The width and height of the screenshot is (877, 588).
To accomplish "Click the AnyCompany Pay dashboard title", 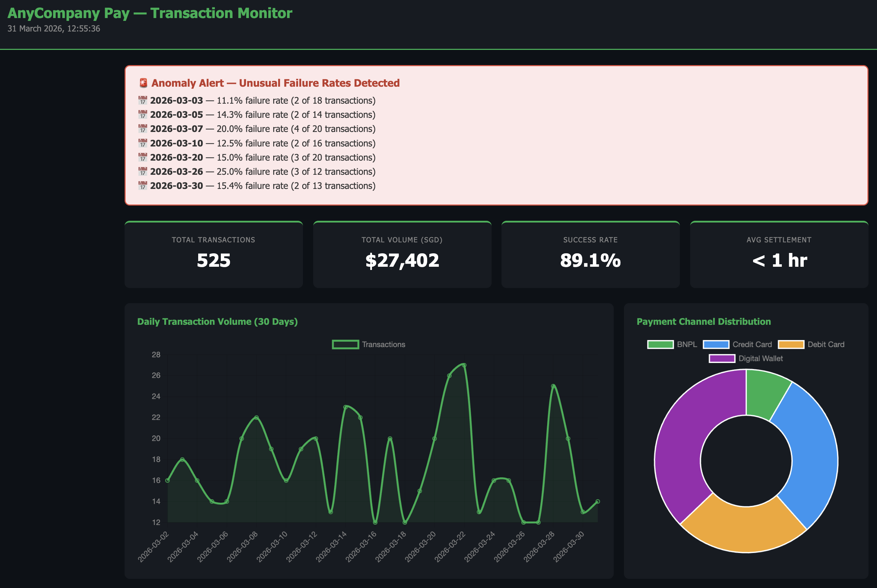I will click(149, 13).
